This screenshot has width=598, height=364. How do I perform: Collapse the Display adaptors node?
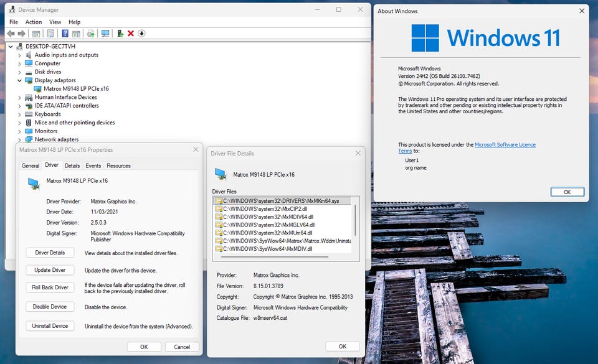pyautogui.click(x=19, y=80)
